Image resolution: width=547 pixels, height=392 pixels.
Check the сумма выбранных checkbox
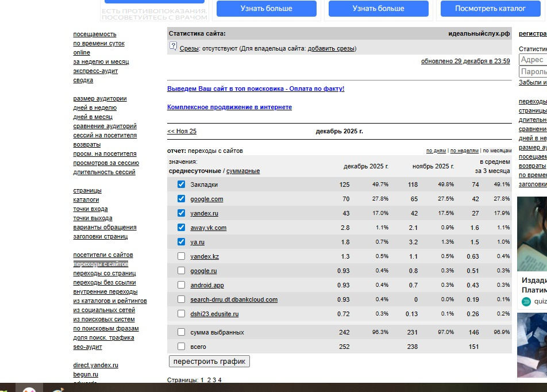(181, 332)
